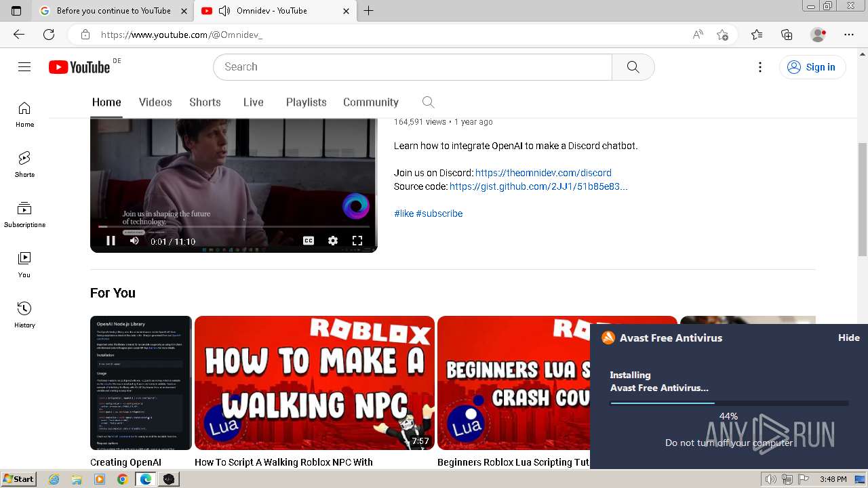868x488 pixels.
Task: Click the #like hashtag
Action: coord(403,213)
